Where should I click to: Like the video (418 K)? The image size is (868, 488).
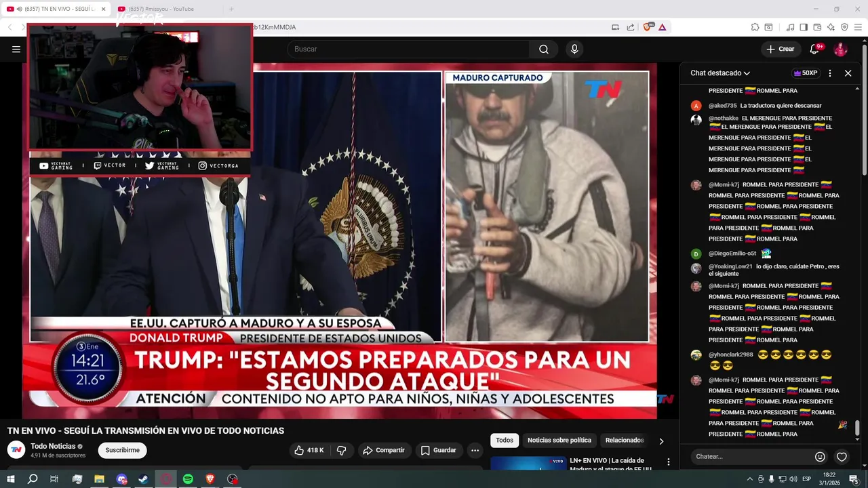[x=309, y=450]
